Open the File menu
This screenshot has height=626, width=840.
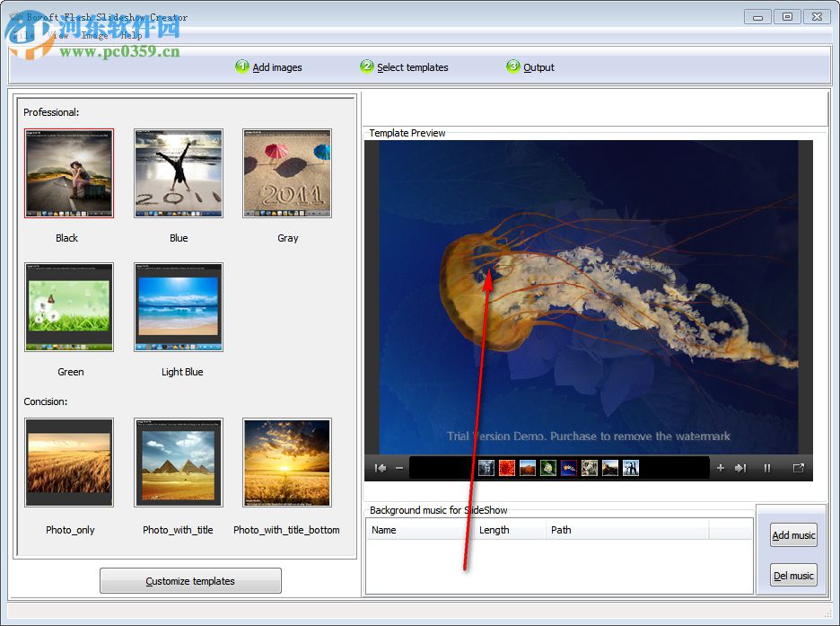(22, 36)
